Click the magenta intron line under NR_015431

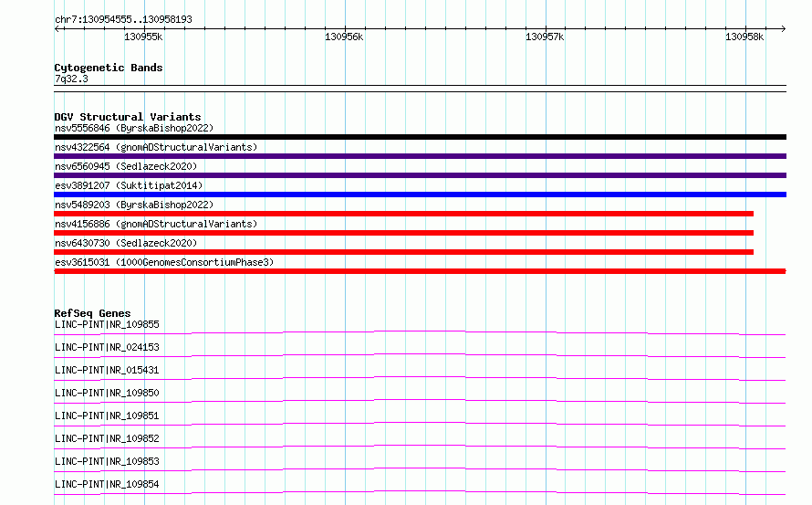pos(420,377)
